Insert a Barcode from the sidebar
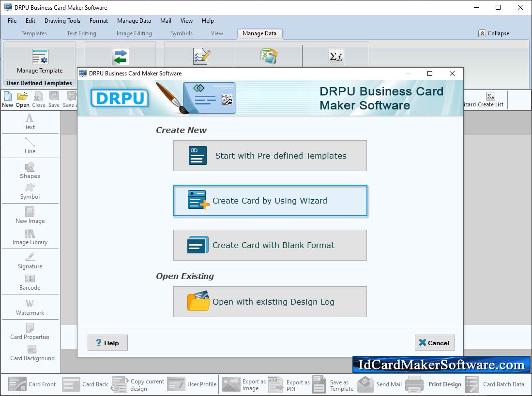This screenshot has width=532, height=396. pos(30,282)
